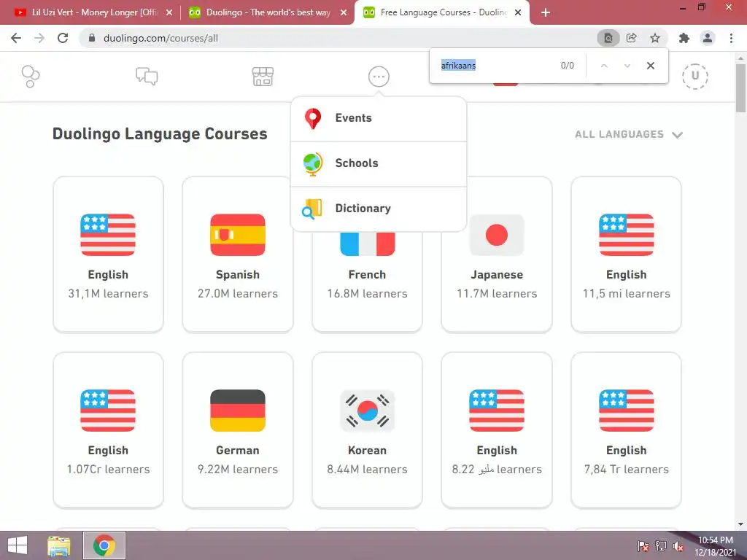Screen dimensions: 747x560
Task: Click the More circle icon with three dots
Action: click(379, 76)
